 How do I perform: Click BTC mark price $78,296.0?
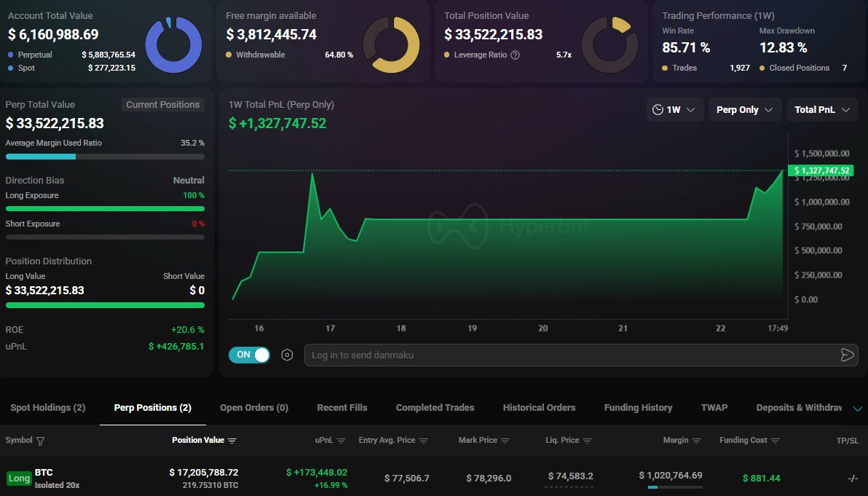pos(489,479)
